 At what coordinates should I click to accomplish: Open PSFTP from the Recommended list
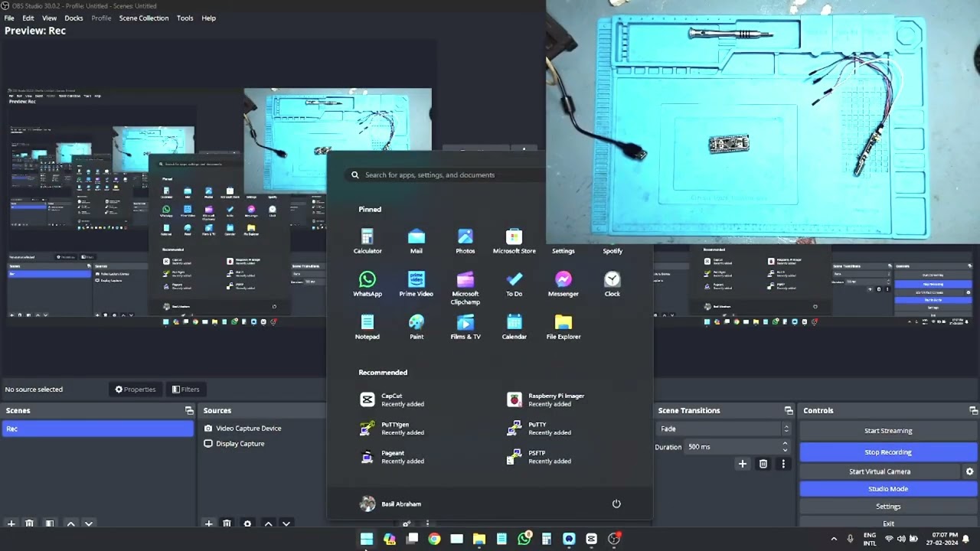point(539,457)
